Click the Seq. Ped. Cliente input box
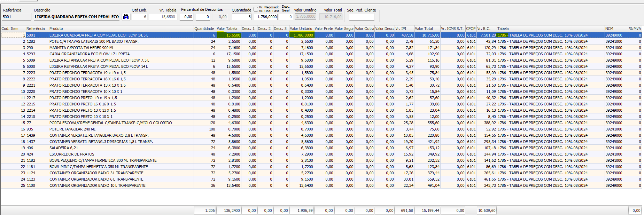This screenshot has height=215, width=644. click(x=362, y=17)
